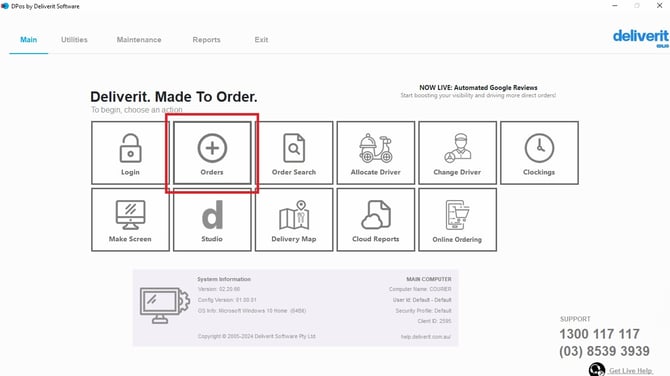
Task: Click the Automated Google Reviews announcement
Action: pyautogui.click(x=478, y=91)
